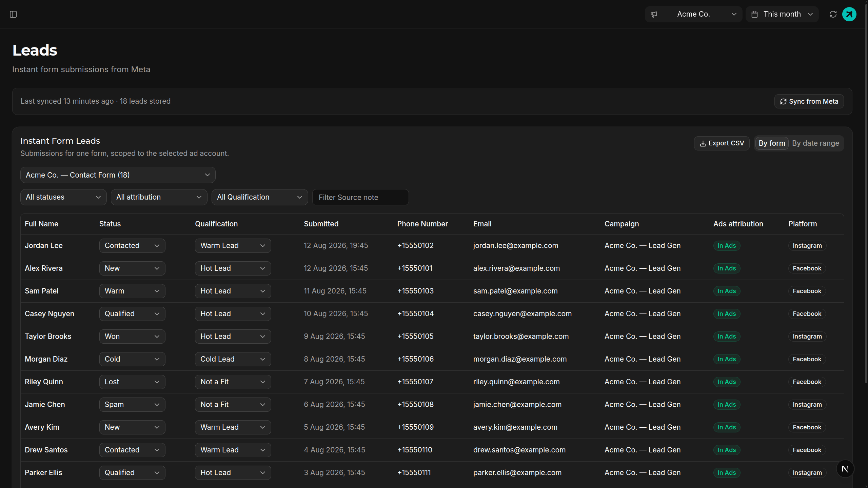The image size is (868, 488).
Task: Click date 7 Aug 2026, 15:45
Action: [334, 382]
